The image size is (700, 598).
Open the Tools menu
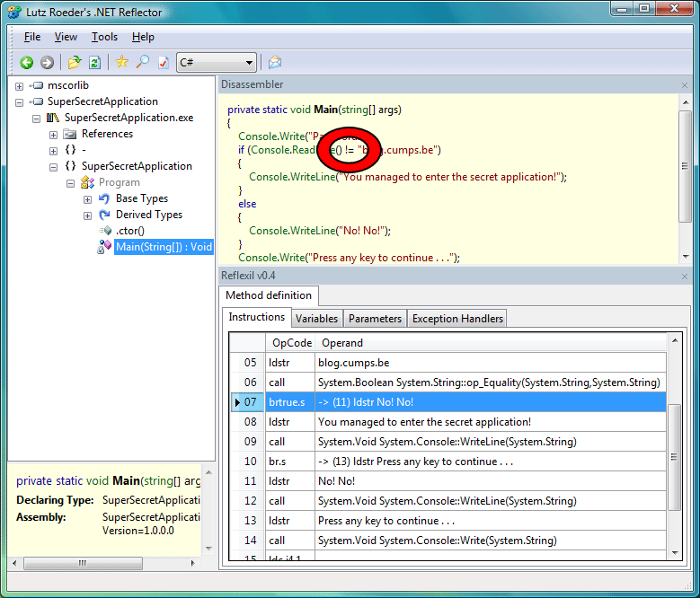104,37
